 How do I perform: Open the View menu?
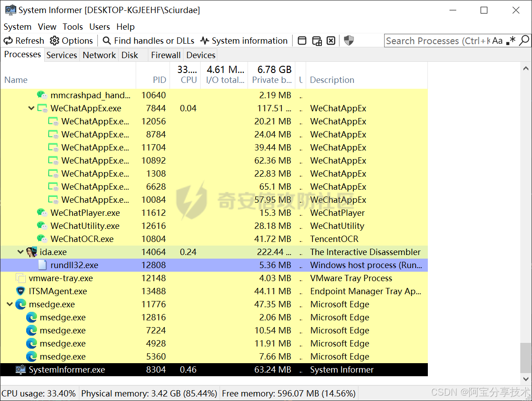[47, 27]
